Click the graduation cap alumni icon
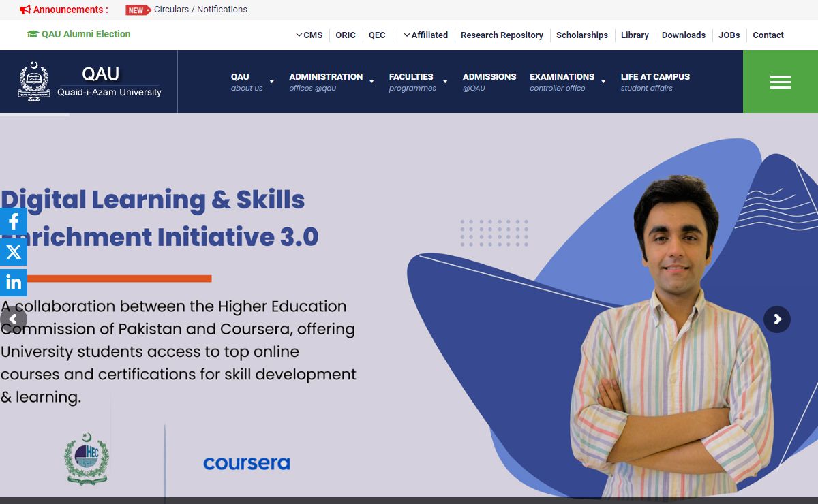This screenshot has height=504, width=818. (x=33, y=34)
